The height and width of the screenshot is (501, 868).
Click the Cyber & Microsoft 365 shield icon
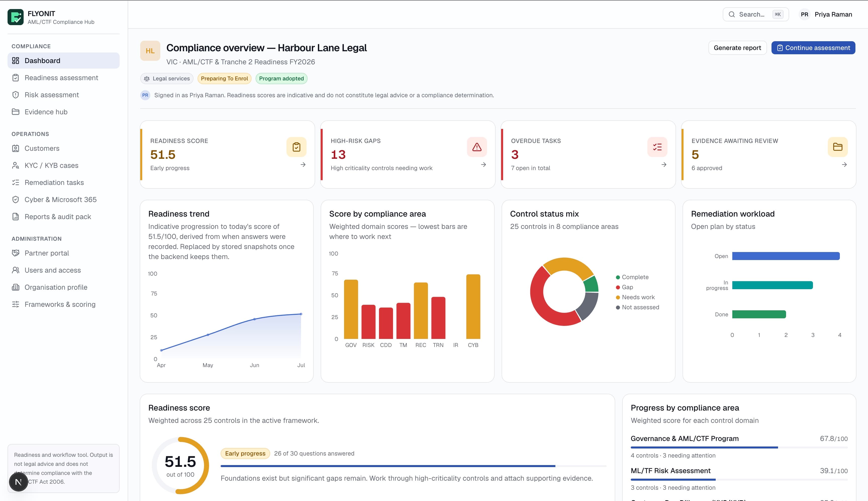16,199
